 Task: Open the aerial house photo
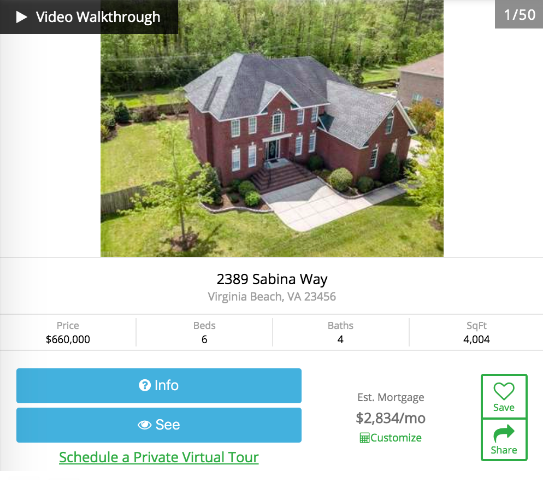coord(272,128)
